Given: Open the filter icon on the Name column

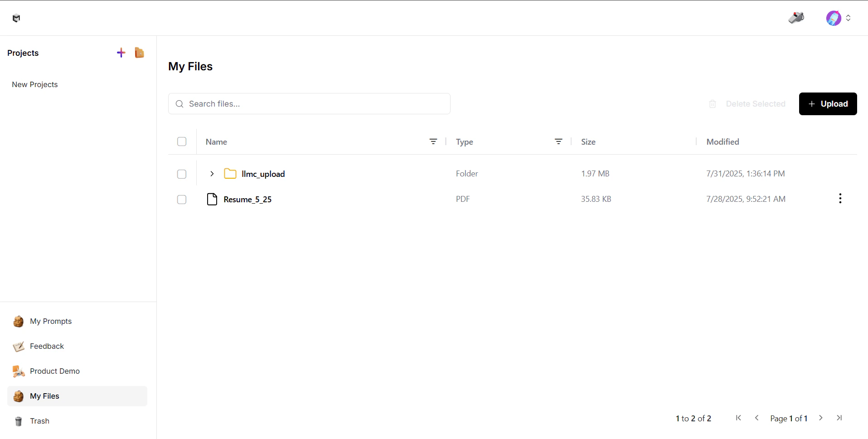Looking at the screenshot, I should (433, 141).
